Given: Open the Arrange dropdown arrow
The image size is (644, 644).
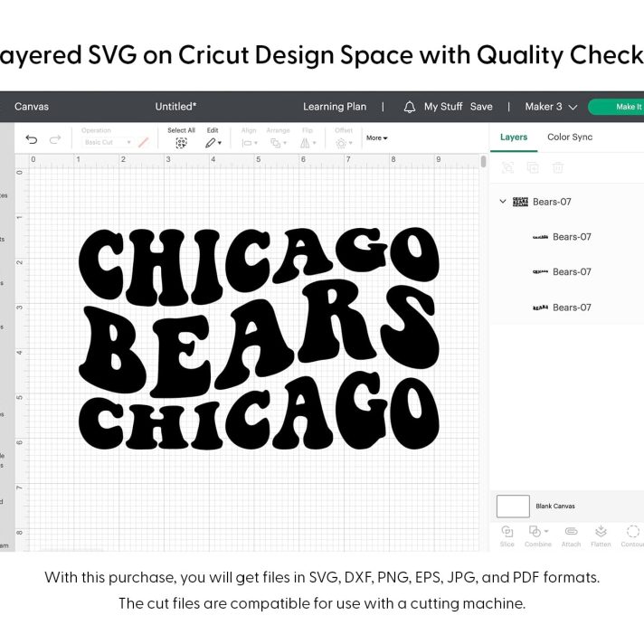Looking at the screenshot, I should [x=285, y=143].
